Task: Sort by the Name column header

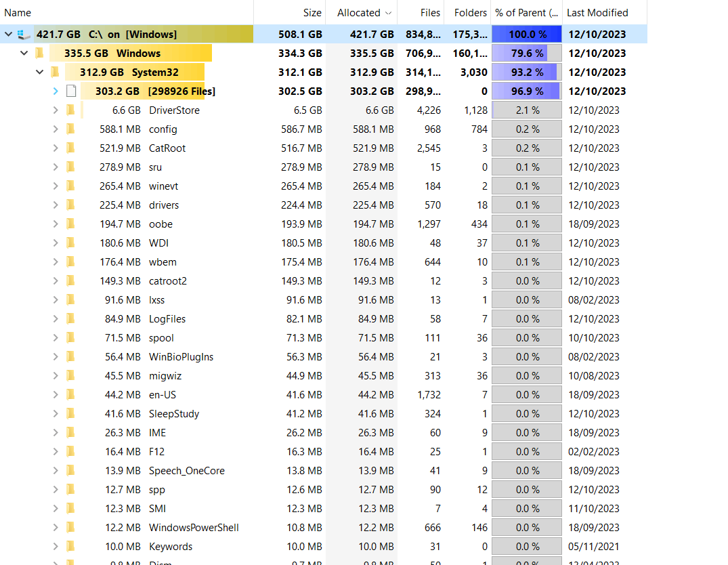Action: tap(127, 13)
